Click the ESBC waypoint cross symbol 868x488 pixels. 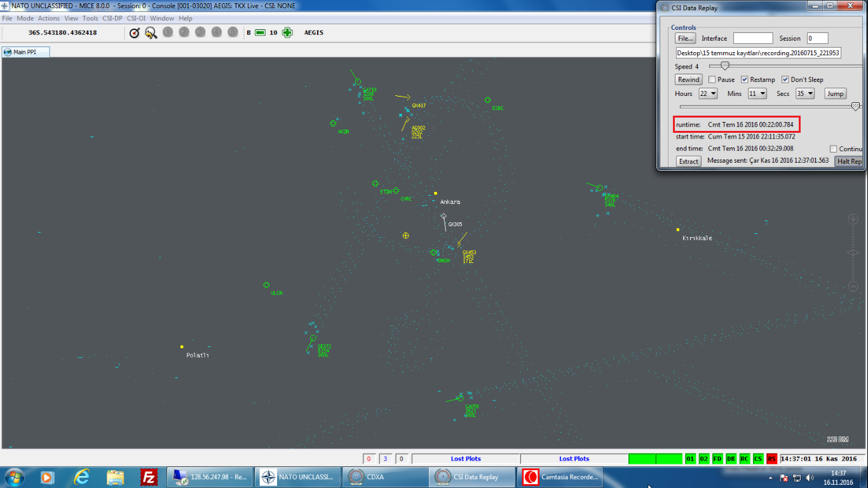(487, 100)
